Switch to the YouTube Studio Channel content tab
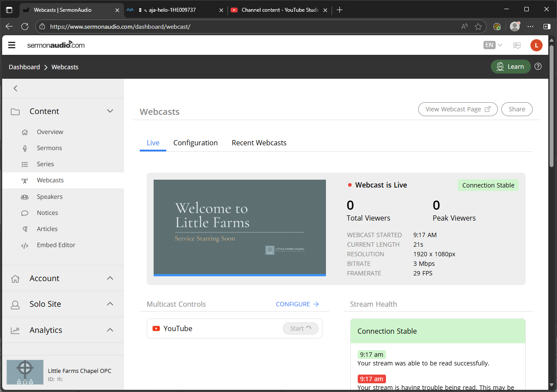Screen dimensions: 557x392 click(x=280, y=10)
